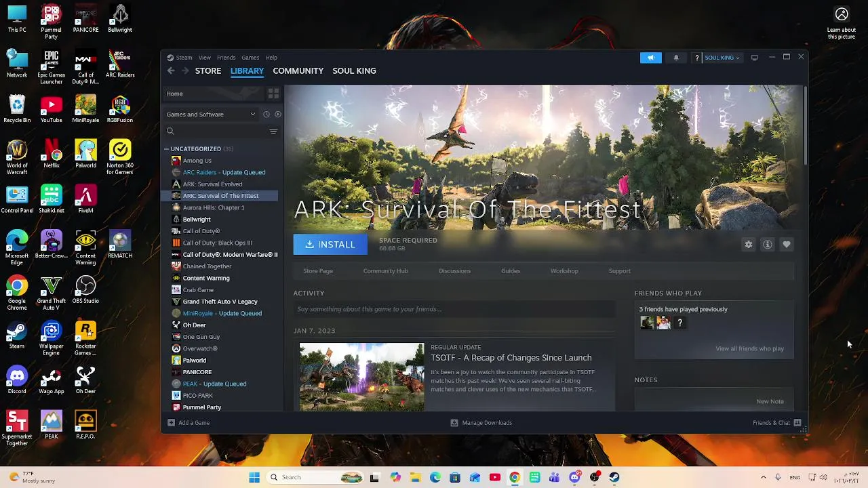Viewport: 868px width, 488px height.
Task: Open the Friends menu
Action: click(x=226, y=58)
